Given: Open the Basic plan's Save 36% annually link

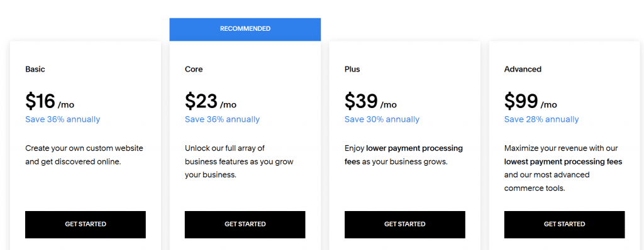Looking at the screenshot, I should click(62, 119).
